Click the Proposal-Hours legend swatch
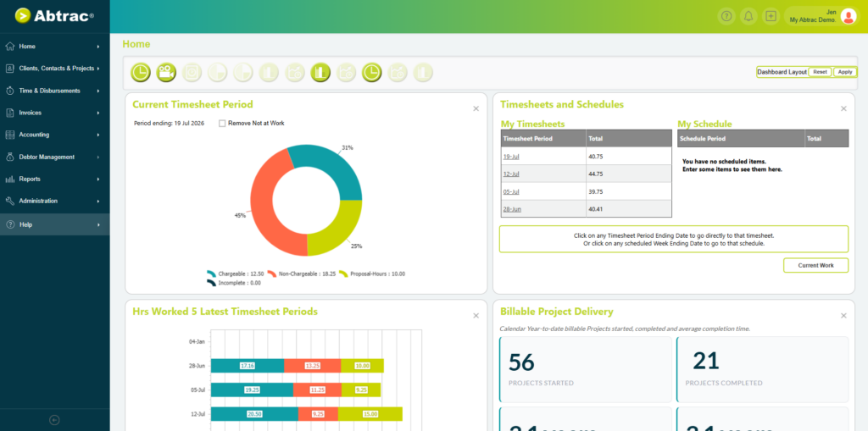 [343, 274]
